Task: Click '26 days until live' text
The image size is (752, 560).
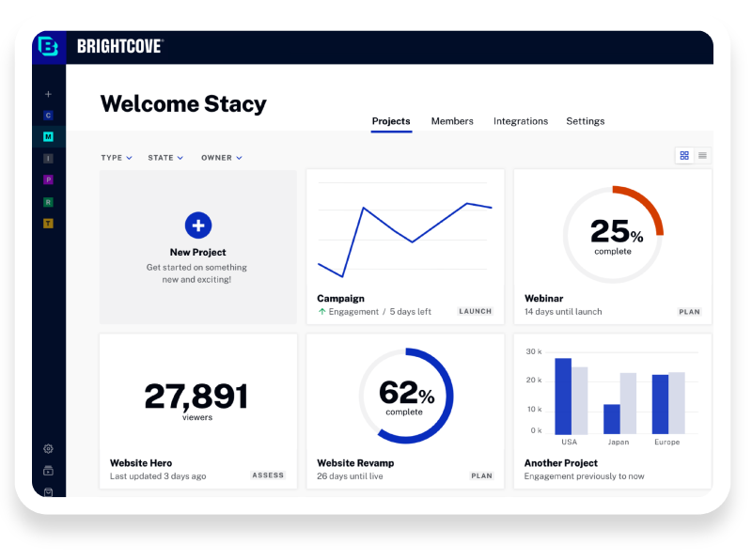Action: 350,476
